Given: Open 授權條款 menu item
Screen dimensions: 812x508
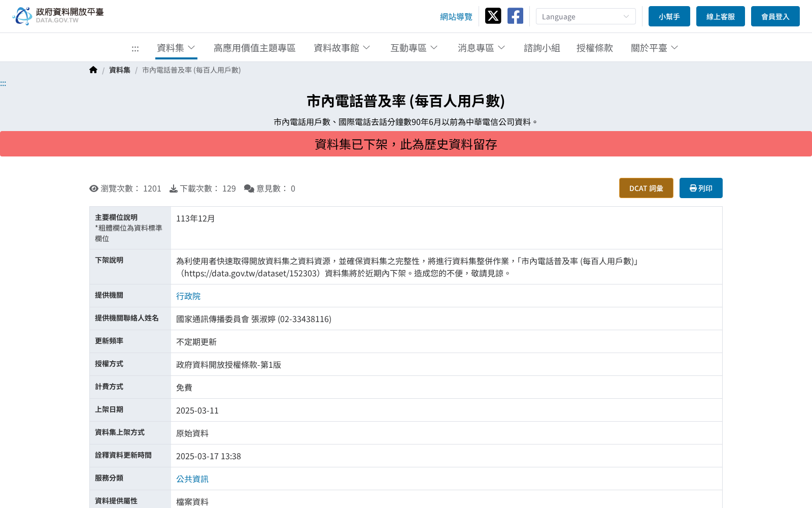Looking at the screenshot, I should (x=595, y=48).
